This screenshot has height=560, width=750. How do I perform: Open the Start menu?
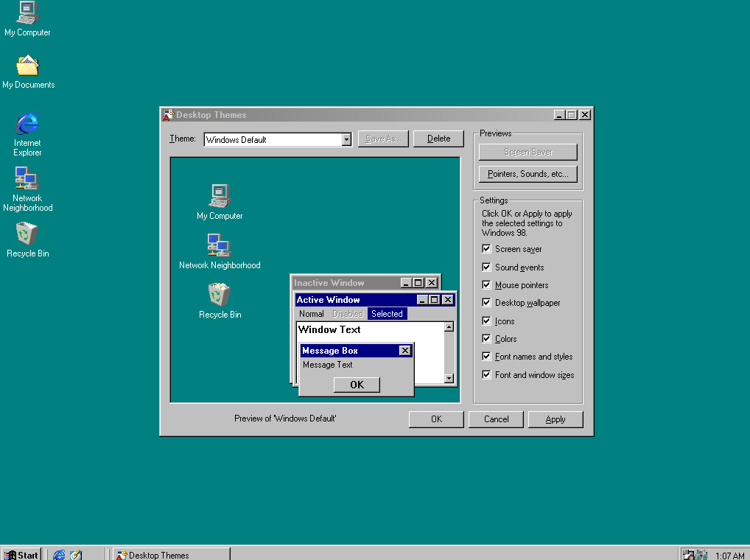(x=21, y=555)
